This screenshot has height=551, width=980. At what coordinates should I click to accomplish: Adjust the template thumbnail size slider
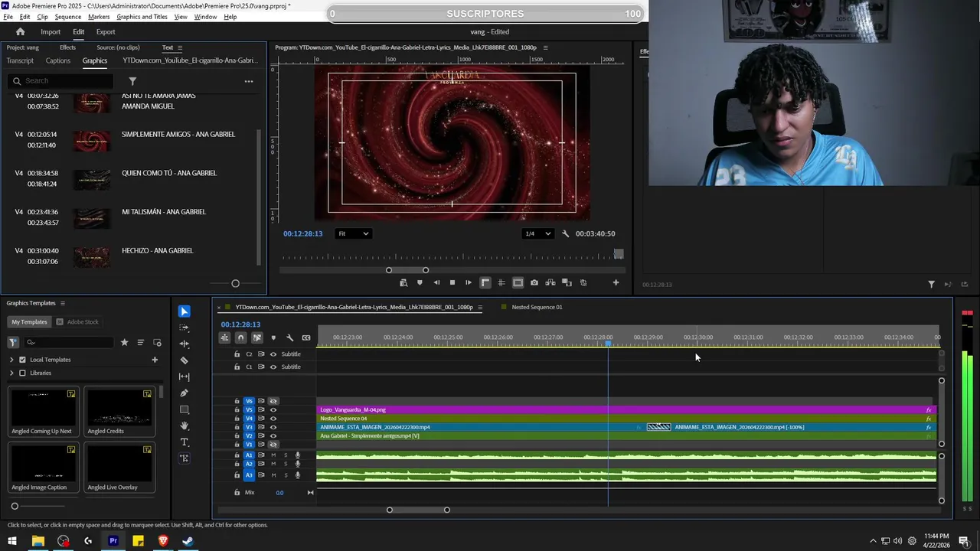click(15, 506)
